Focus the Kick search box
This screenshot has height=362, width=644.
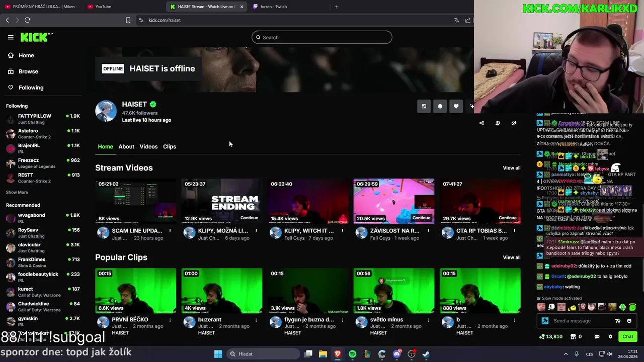pyautogui.click(x=322, y=37)
